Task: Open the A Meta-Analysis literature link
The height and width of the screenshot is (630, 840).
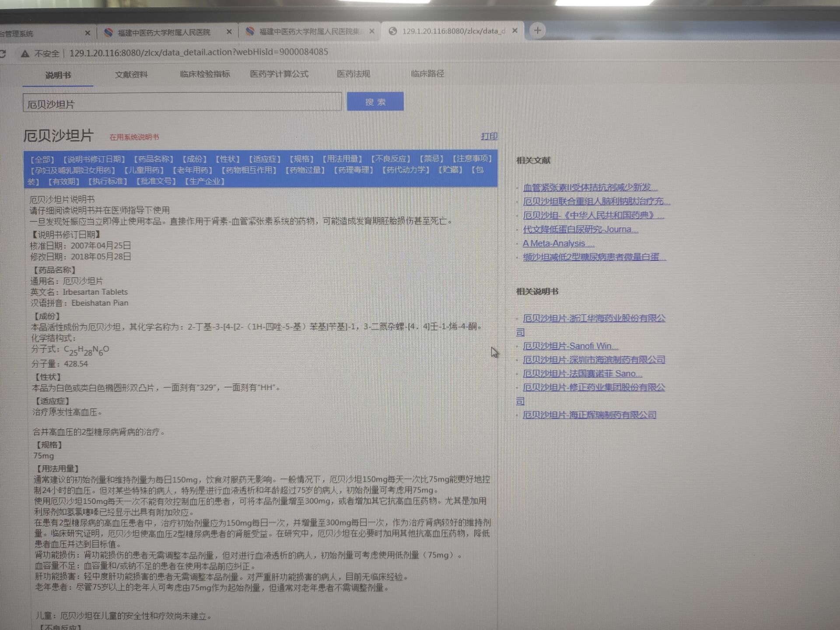Action: click(557, 243)
